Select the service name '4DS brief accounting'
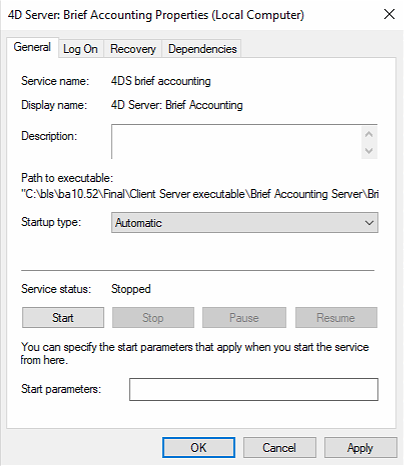404x466 pixels. tap(161, 81)
